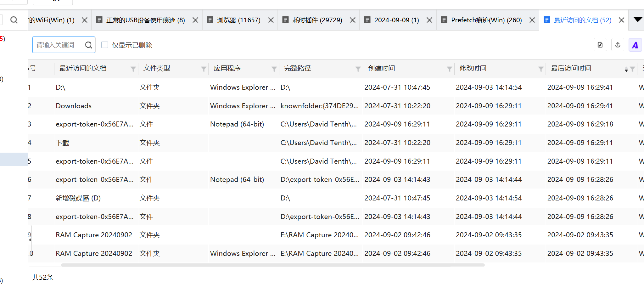Image resolution: width=644 pixels, height=287 pixels.
Task: Select the 下載 folder row
Action: (x=336, y=143)
